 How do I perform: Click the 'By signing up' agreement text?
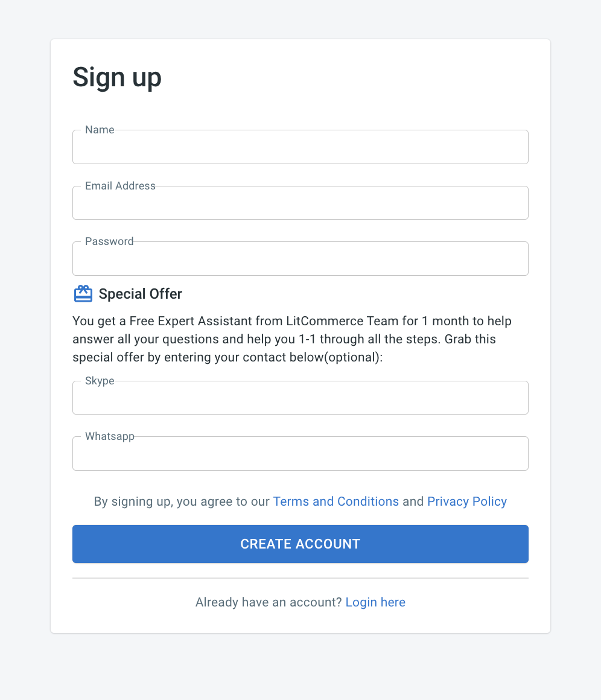pyautogui.click(x=182, y=501)
